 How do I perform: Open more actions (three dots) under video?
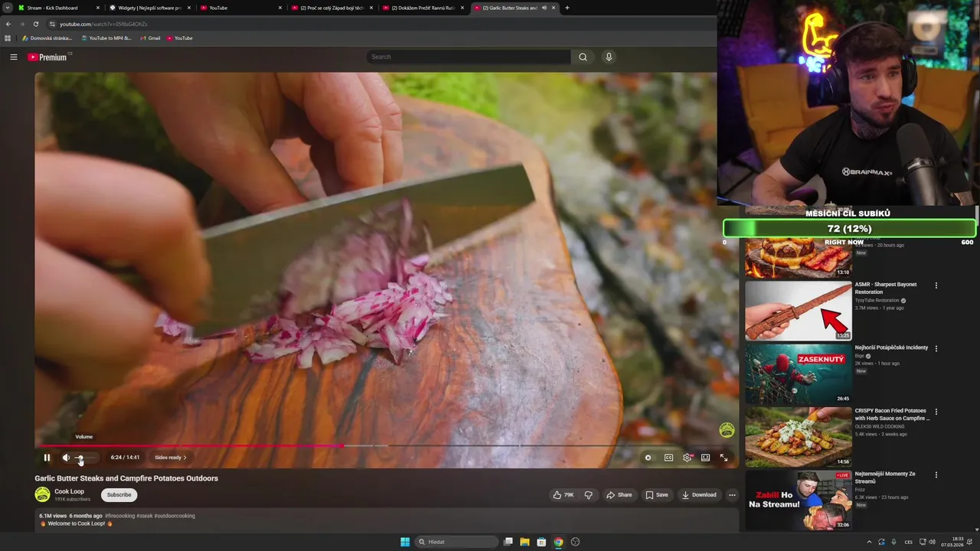tap(732, 495)
